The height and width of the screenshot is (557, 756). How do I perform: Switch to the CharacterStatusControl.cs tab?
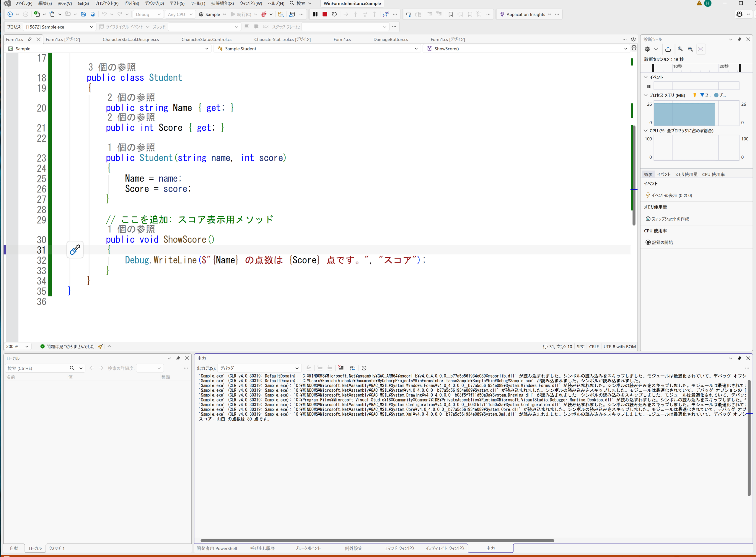click(206, 40)
